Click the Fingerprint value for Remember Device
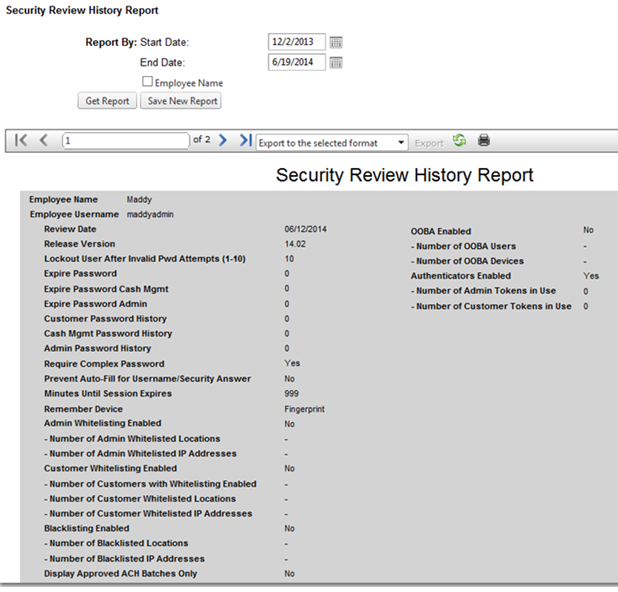 coord(304,409)
